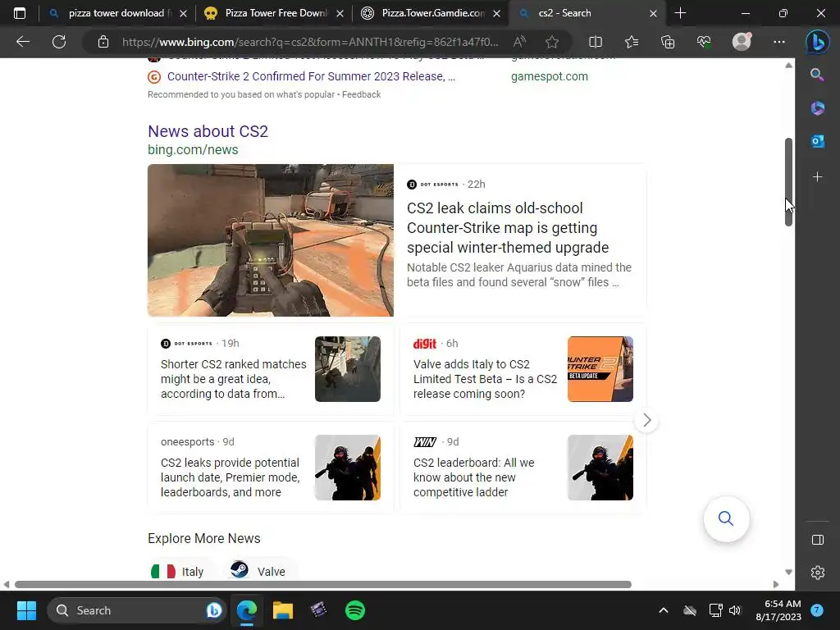Open the profile avatar menu
The height and width of the screenshot is (630, 840).
pos(742,42)
